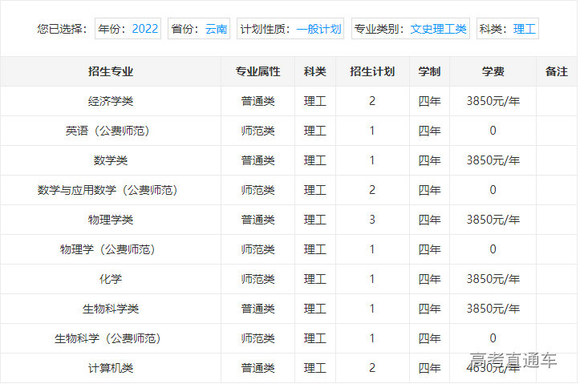Click the 数学类 major cell

click(111, 160)
